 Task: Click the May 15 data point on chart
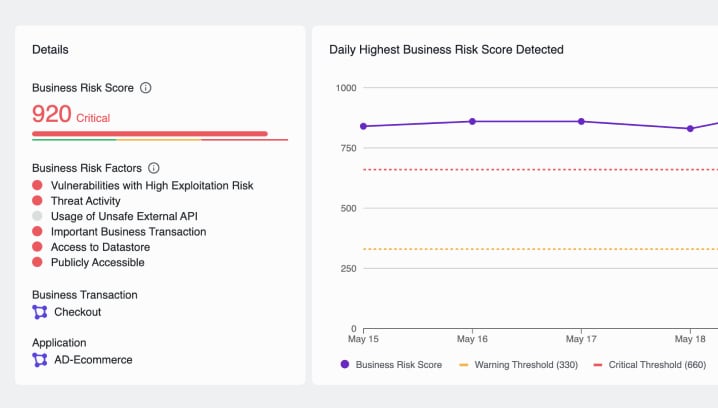(363, 126)
